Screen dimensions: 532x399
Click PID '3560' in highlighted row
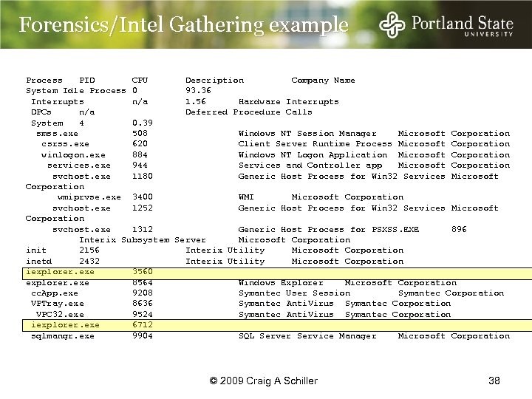coord(143,272)
